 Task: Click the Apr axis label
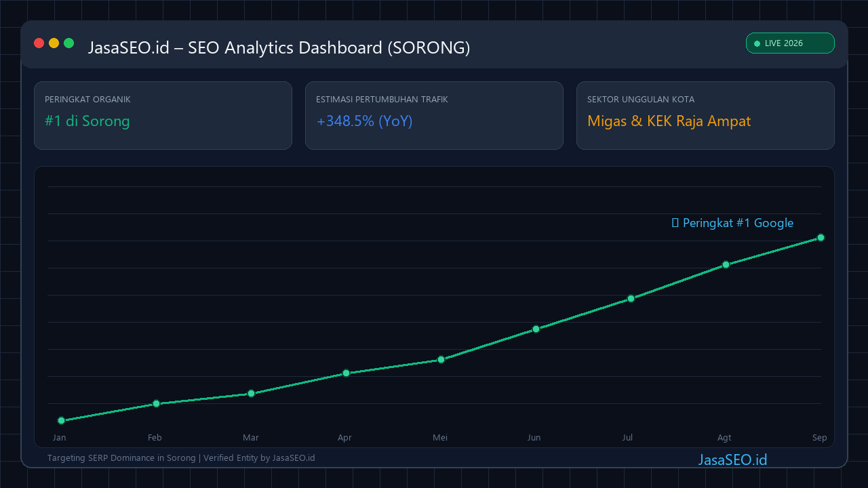point(344,438)
